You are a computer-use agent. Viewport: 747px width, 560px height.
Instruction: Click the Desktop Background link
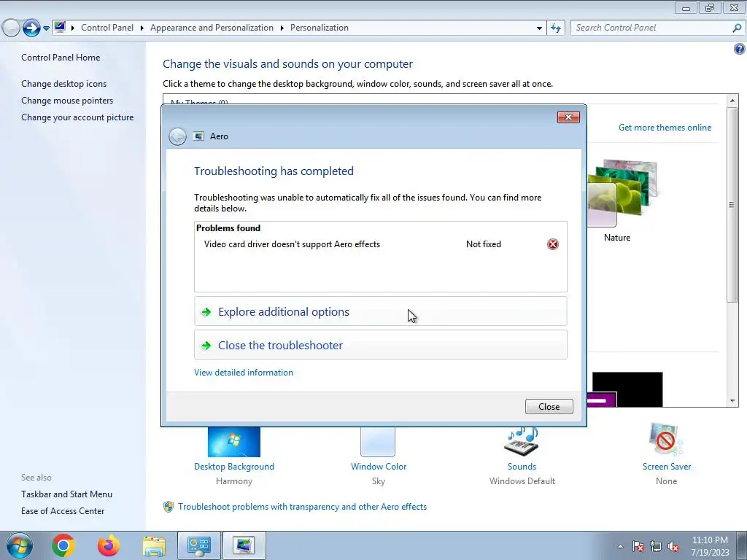234,467
